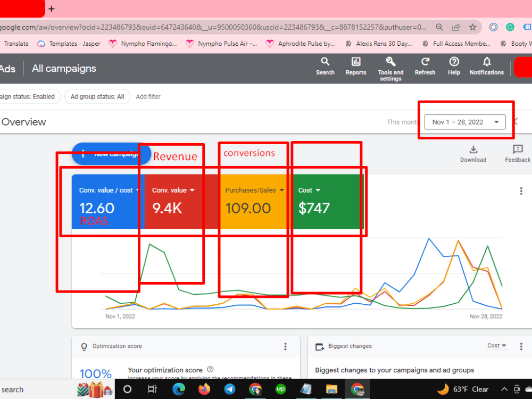This screenshot has width=532, height=399.
Task: Bookmark this page with the star icon
Action: click(x=472, y=27)
